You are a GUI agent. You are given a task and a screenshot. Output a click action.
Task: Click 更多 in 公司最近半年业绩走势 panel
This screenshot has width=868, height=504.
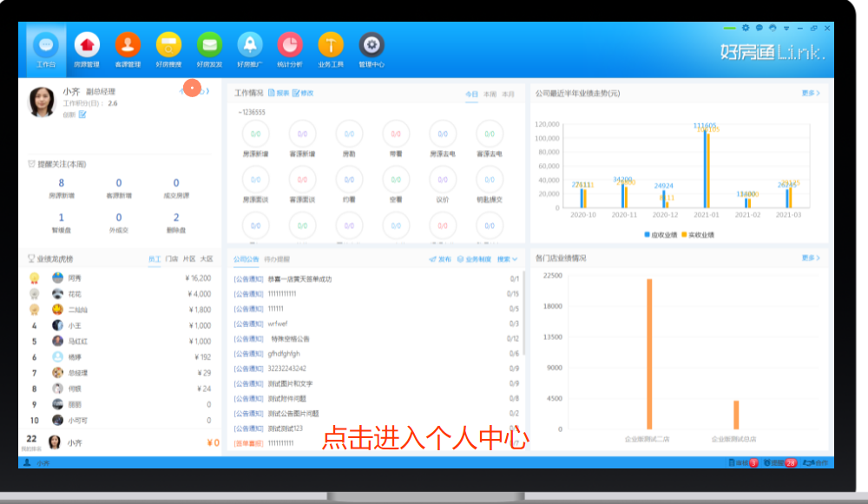(x=811, y=93)
